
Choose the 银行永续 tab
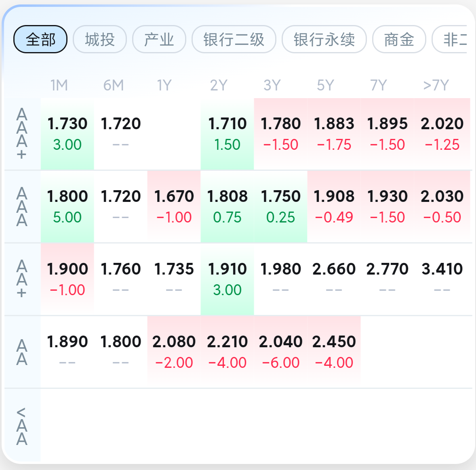[x=324, y=39]
